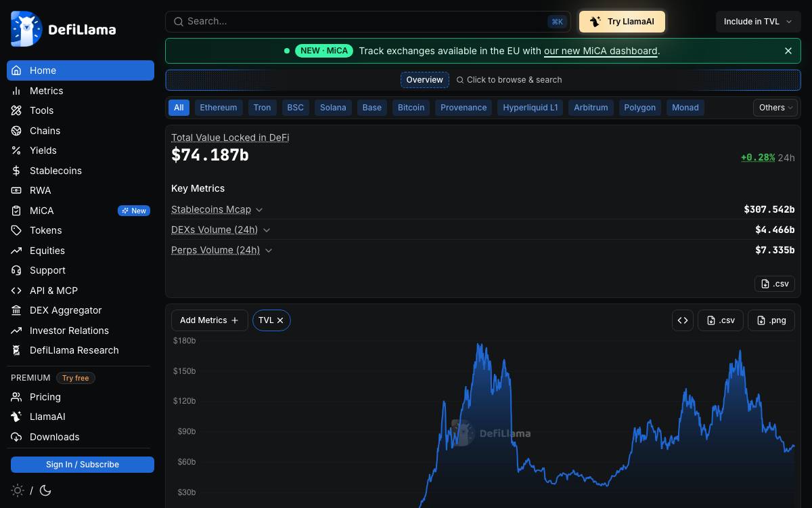
Task: Open the Others chains dropdown
Action: 775,108
